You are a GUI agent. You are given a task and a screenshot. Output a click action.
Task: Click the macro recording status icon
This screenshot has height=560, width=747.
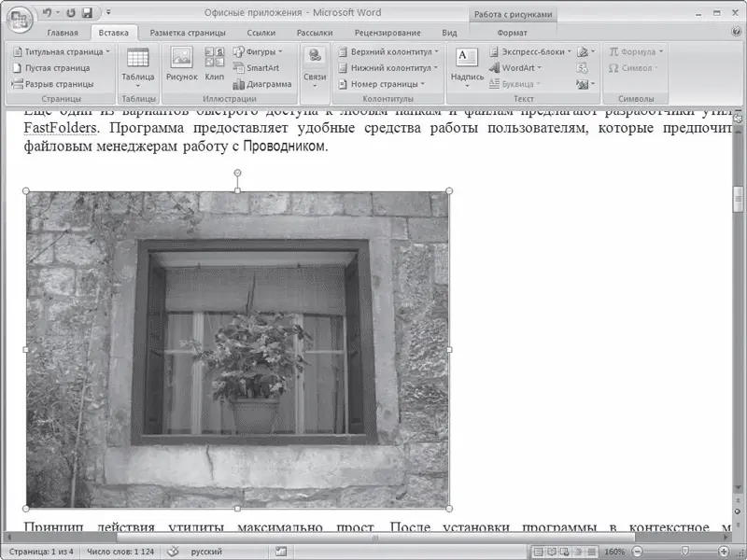281,552
